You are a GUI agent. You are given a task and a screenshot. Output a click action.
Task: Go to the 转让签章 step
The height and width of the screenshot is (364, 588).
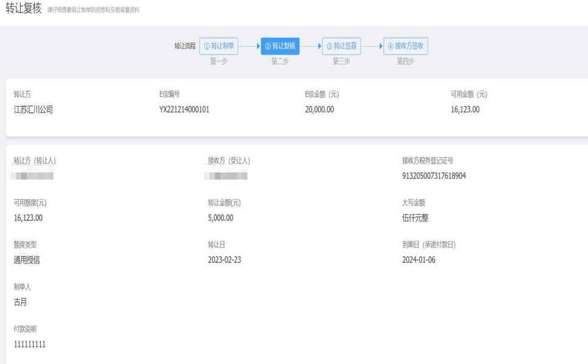341,46
